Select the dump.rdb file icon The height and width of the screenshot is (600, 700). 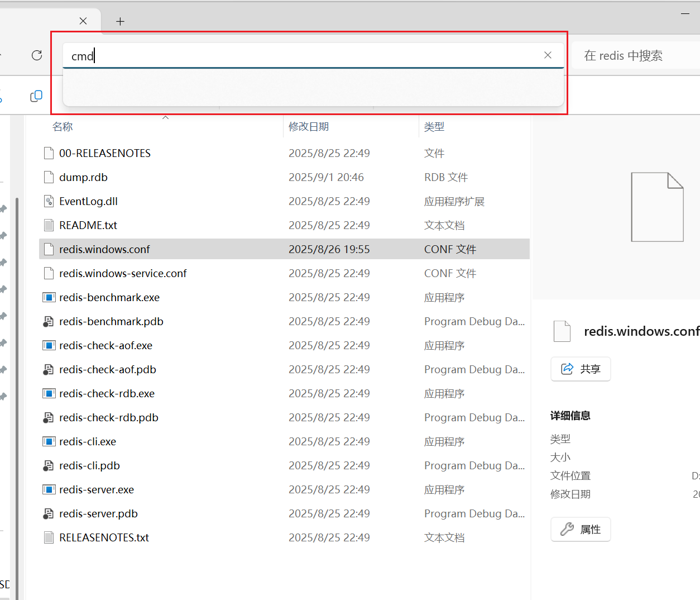49,177
